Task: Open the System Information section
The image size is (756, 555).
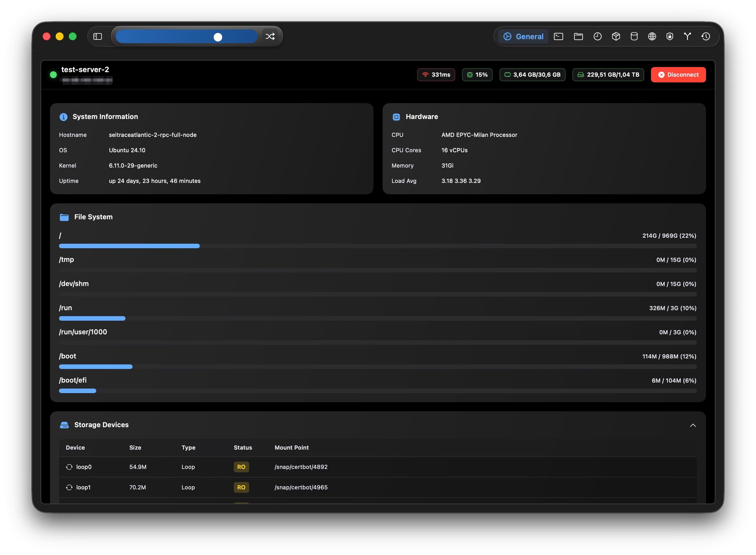Action: coord(105,116)
